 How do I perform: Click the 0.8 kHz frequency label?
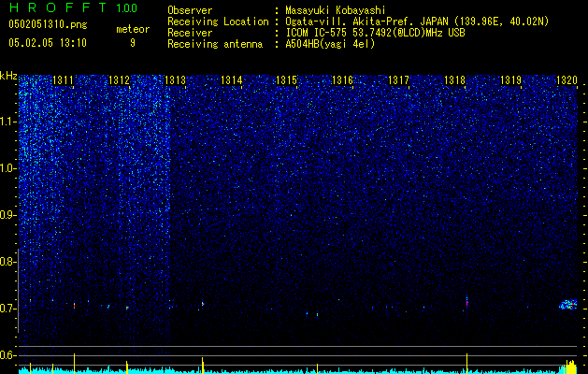tap(7, 262)
